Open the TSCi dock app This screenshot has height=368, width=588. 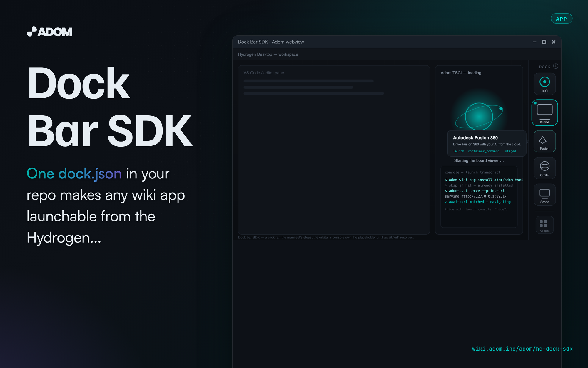(544, 84)
